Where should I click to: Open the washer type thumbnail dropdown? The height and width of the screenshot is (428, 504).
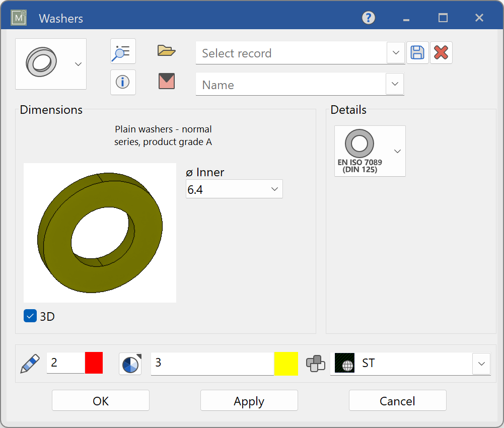point(78,64)
